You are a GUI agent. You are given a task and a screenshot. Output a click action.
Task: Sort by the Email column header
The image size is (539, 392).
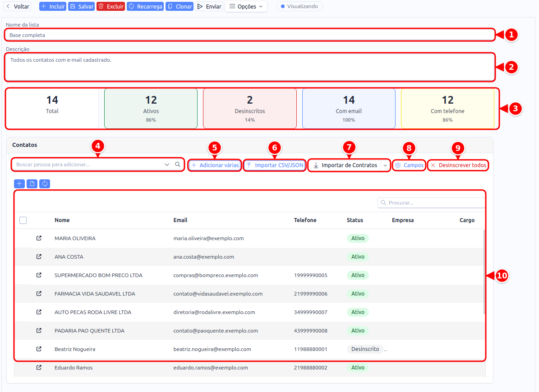(180, 220)
